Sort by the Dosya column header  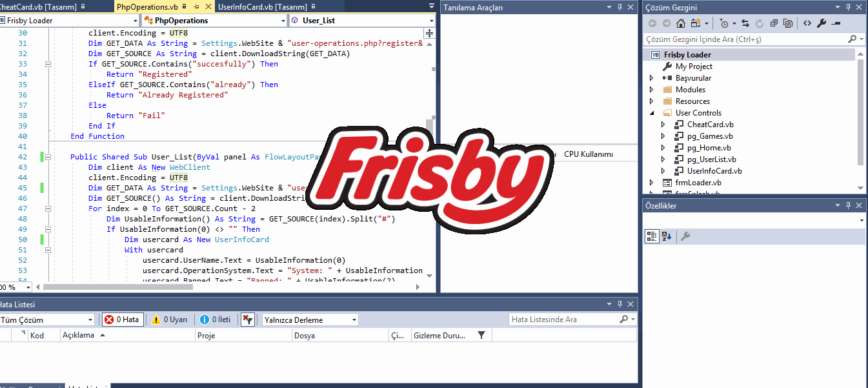(341, 335)
